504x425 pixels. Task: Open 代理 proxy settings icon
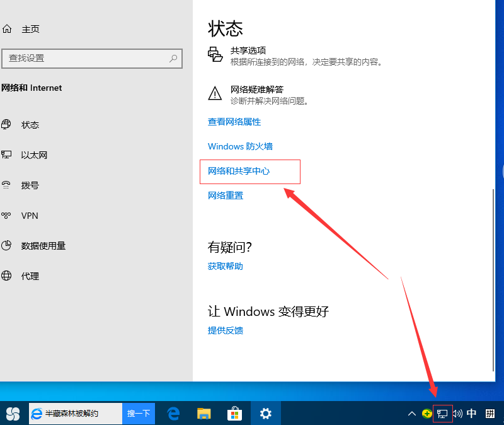coord(8,276)
